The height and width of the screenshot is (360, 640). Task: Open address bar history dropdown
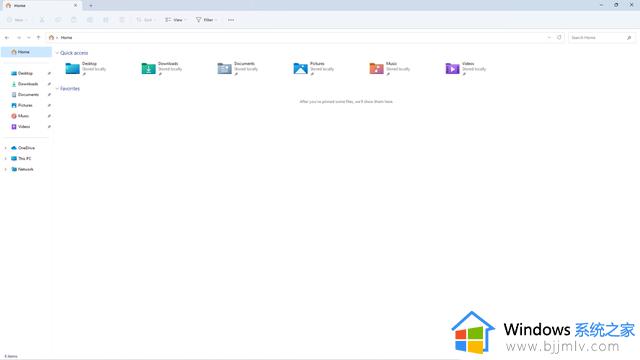[x=549, y=38]
